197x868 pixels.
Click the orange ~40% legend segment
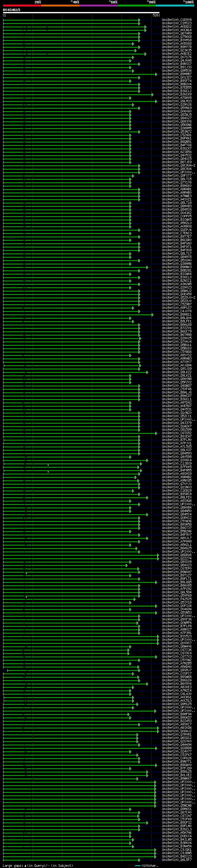tap(60, 6)
